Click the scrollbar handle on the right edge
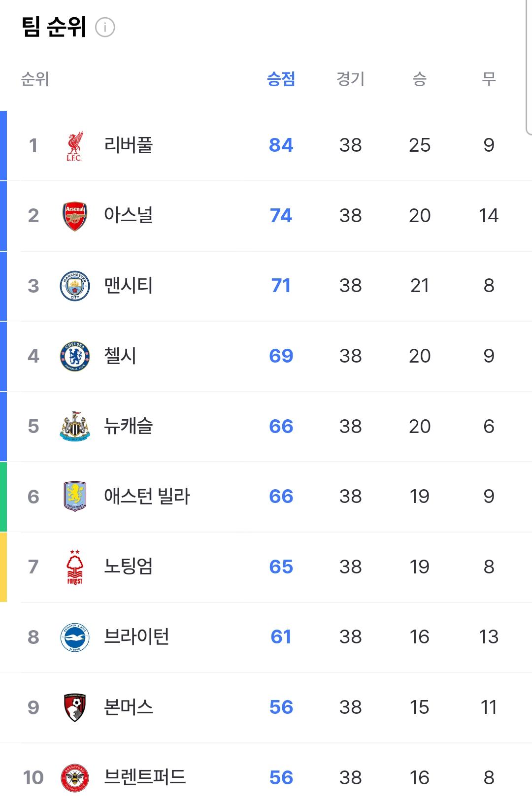 529,67
